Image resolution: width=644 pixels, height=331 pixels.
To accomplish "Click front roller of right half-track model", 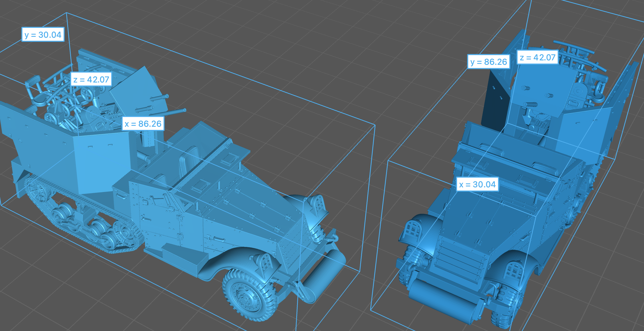I will pyautogui.click(x=442, y=299).
